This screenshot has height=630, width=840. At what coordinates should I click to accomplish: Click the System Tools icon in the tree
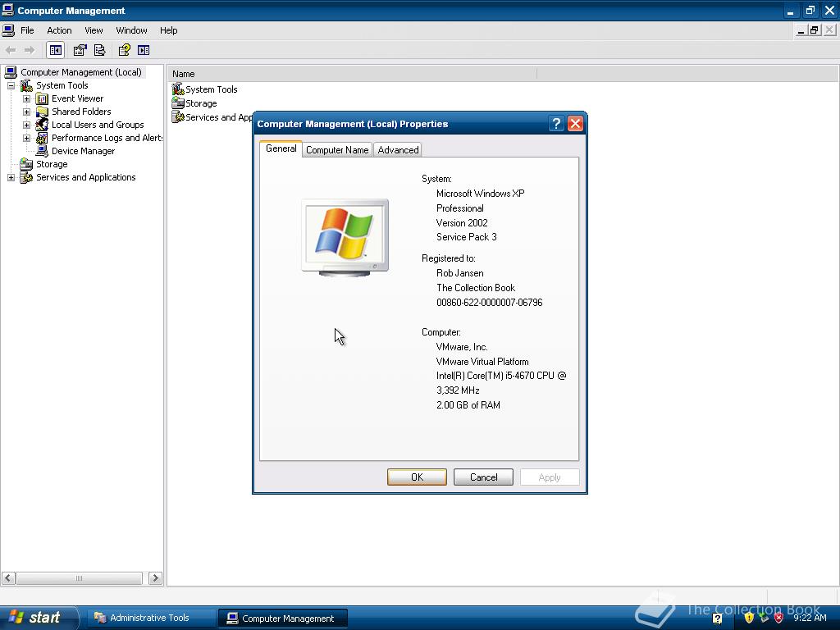pyautogui.click(x=26, y=85)
